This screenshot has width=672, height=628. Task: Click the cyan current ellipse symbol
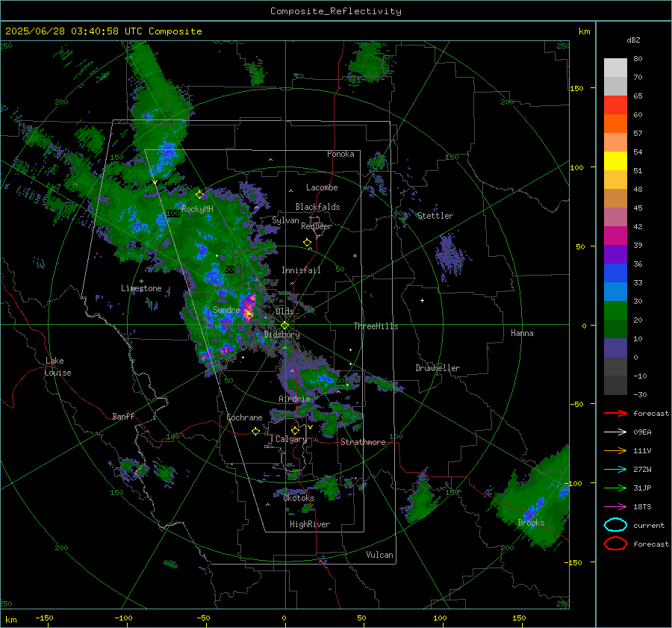(615, 525)
